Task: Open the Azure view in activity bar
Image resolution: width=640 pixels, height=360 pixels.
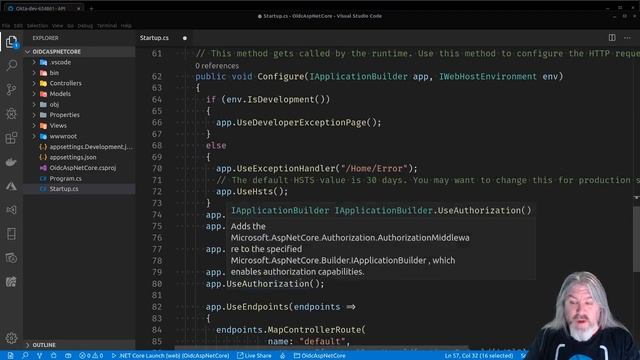Action: tap(11, 186)
